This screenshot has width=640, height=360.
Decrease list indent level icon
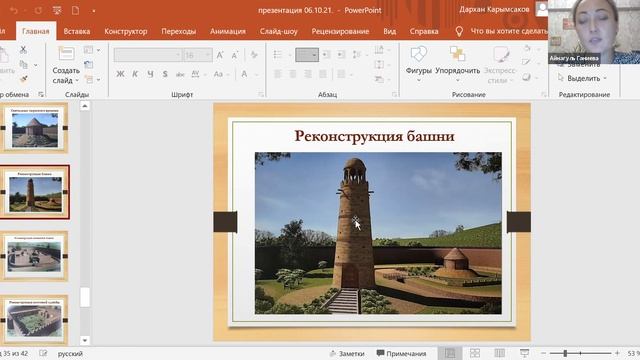(x=326, y=54)
